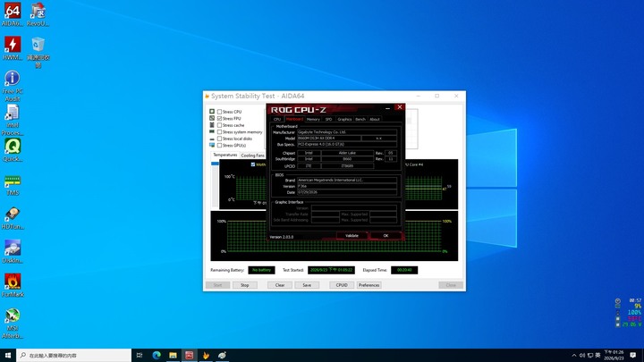Image resolution: width=644 pixels, height=362 pixels.
Task: Open the Revo Uninstaller desktop shortcut
Action: point(38,15)
